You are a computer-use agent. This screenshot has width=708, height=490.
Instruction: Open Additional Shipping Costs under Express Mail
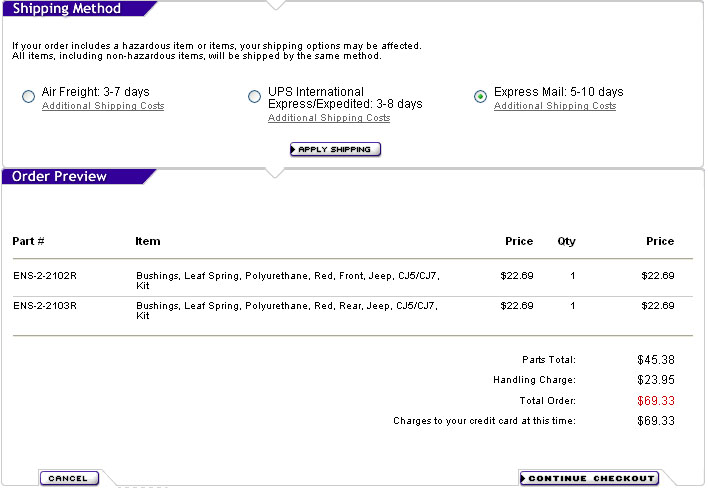(x=555, y=106)
